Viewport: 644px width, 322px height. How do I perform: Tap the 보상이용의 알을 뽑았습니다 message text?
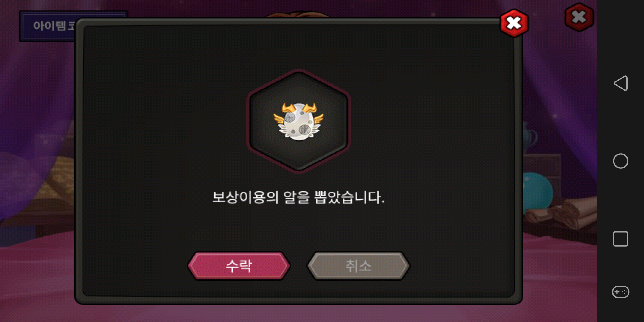pos(298,197)
